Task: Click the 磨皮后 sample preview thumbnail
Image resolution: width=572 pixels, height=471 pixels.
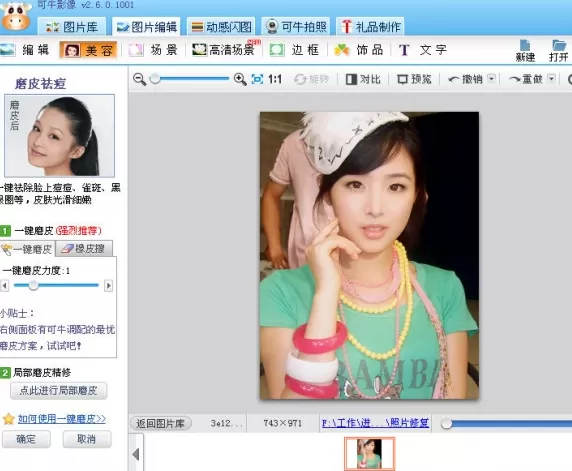Action: click(59, 136)
